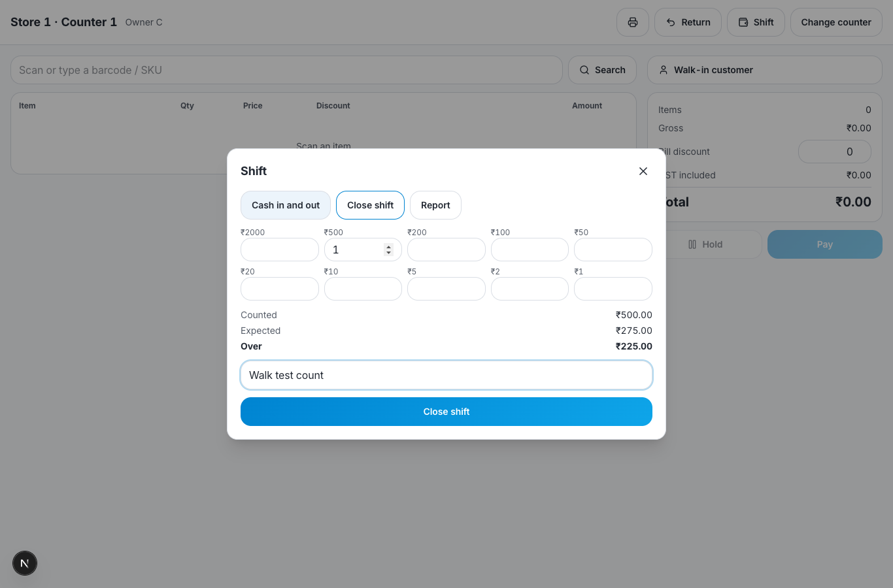This screenshot has height=588, width=893.
Task: Open the Next.js dev tools badge
Action: tap(25, 563)
